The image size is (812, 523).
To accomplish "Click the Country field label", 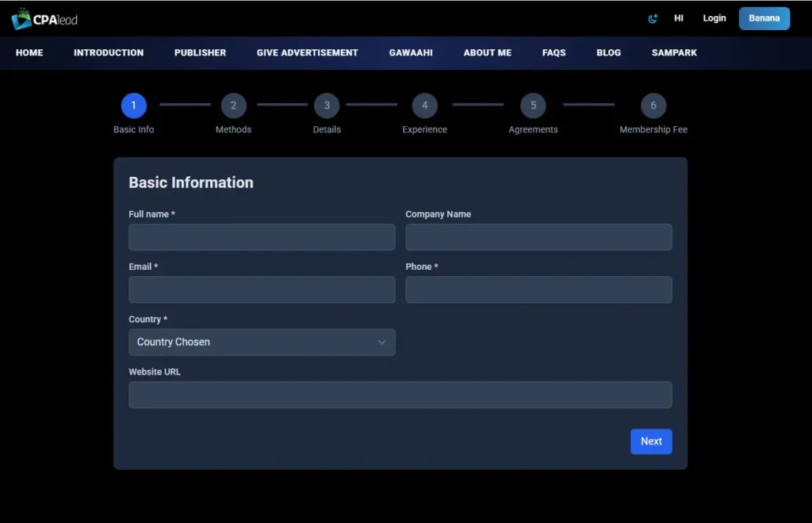I will tap(147, 319).
